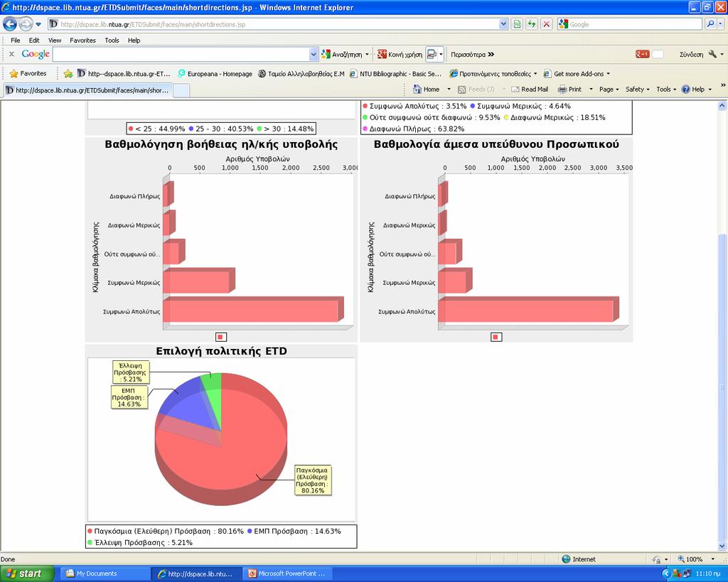Viewport: 728px width, 582px height.
Task: Click the Favorites star button
Action: [28, 73]
